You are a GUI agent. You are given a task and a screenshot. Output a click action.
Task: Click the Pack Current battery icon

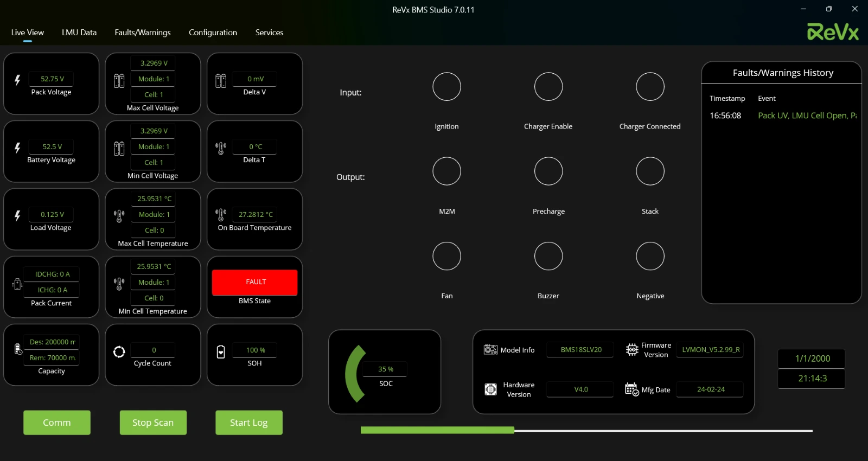[x=17, y=284]
